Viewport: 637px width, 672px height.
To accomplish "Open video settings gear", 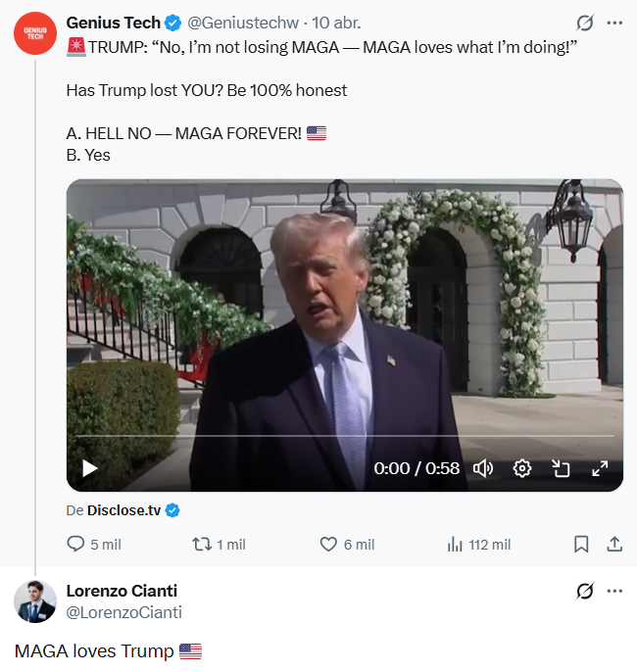I will 522,468.
